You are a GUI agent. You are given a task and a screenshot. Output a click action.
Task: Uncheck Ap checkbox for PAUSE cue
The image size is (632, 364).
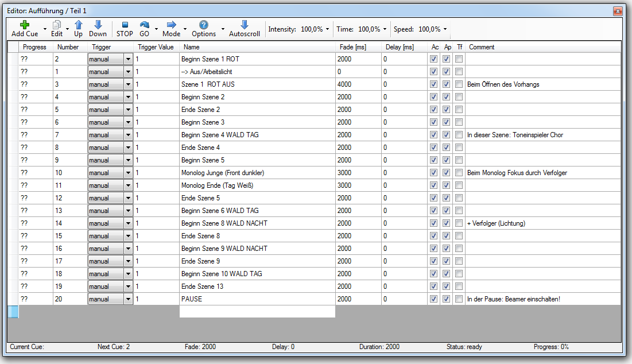click(x=446, y=299)
